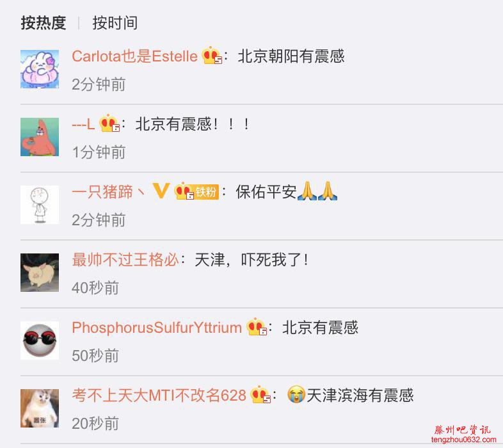Click crown level 6 badge beside ---L

109,124
